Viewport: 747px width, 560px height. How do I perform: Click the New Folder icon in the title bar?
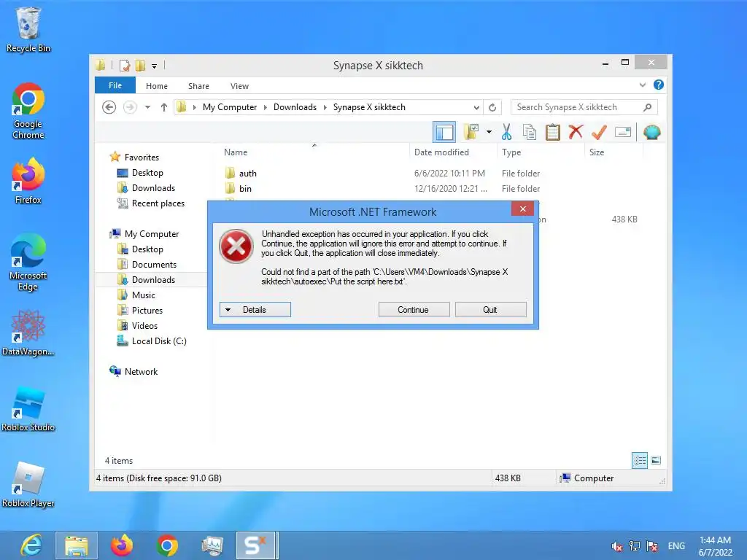[141, 65]
